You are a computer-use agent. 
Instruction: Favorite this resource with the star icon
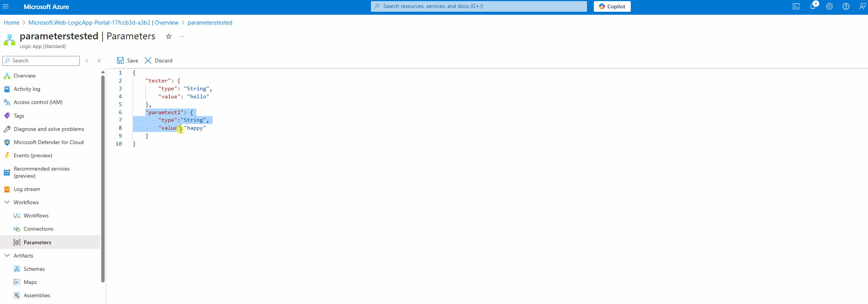[x=168, y=36]
